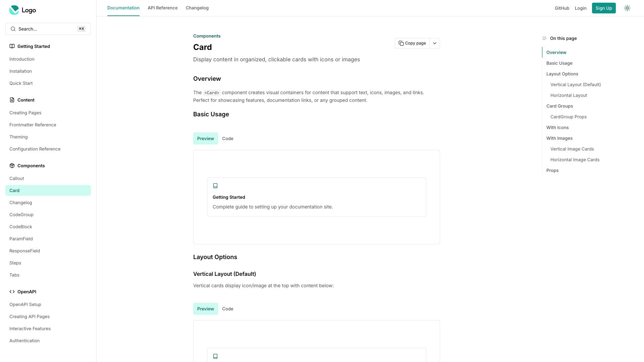The height and width of the screenshot is (362, 644).
Task: Click the Getting Started book icon in sidebar
Action: point(12,46)
